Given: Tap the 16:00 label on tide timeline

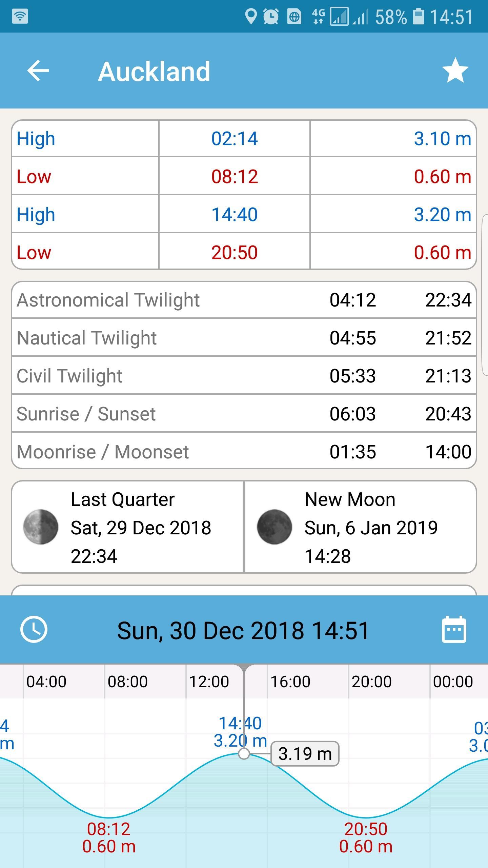Looking at the screenshot, I should point(290,682).
